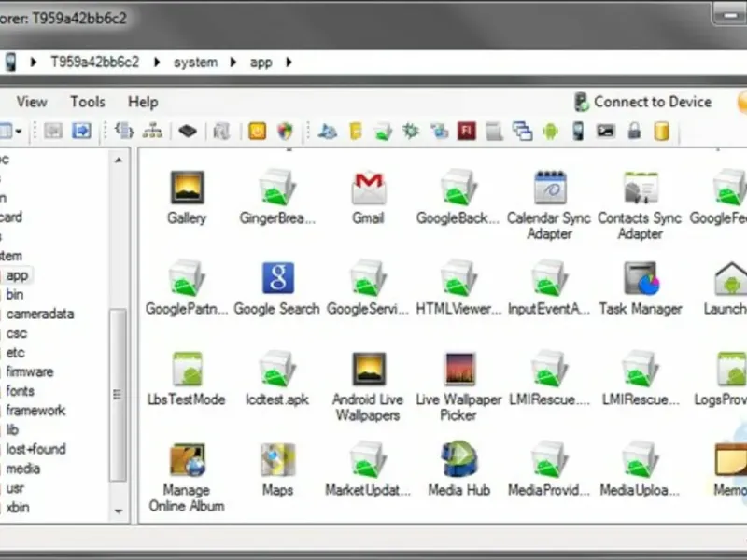Screen dimensions: 747x560
Task: Go to system folder in breadcrumb
Action: point(195,63)
